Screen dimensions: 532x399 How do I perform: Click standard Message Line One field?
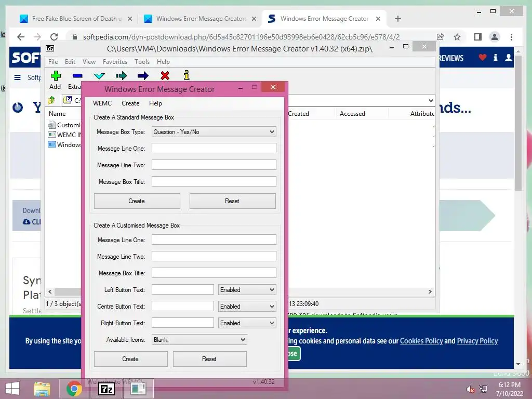pos(214,148)
